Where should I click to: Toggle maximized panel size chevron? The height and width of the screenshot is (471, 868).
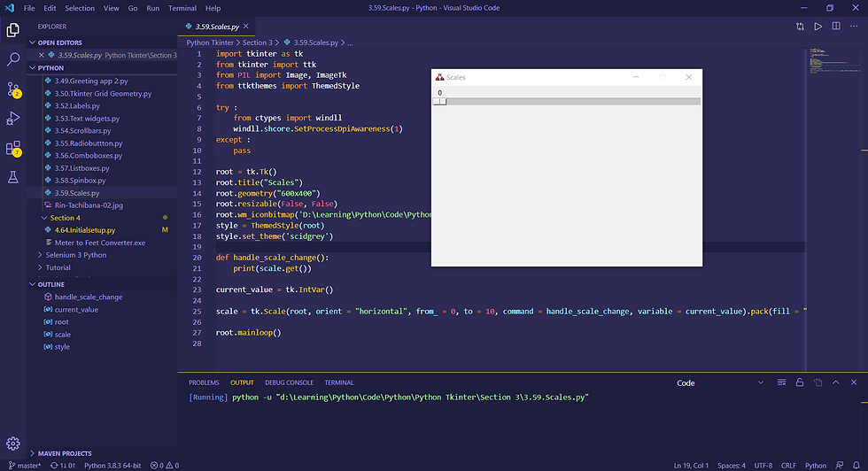[x=836, y=382]
